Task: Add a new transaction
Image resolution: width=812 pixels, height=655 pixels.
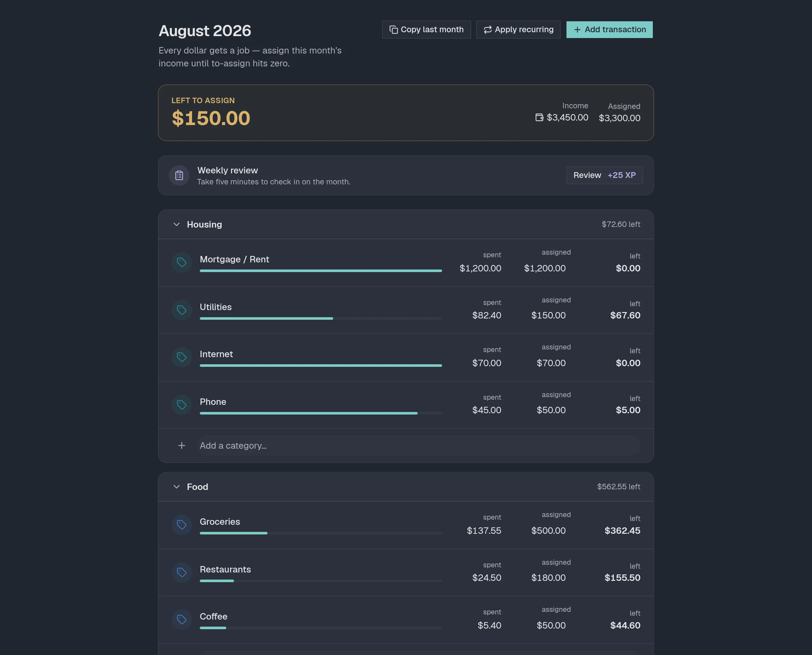Action: [609, 29]
